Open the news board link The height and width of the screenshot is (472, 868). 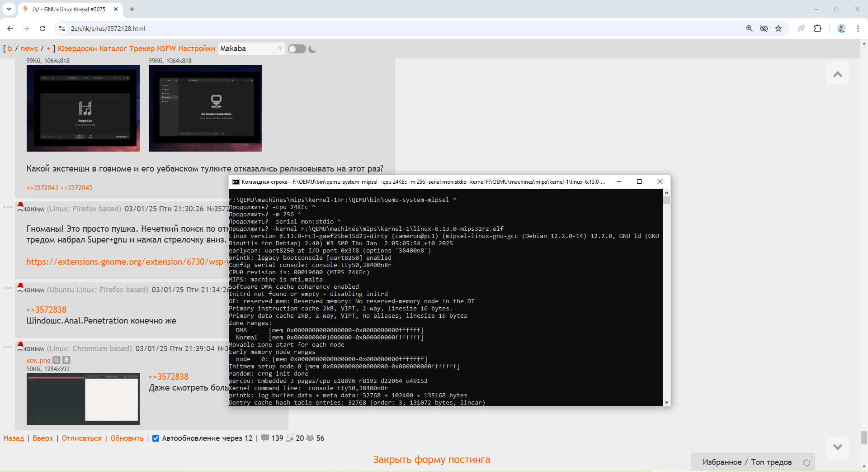(29, 48)
